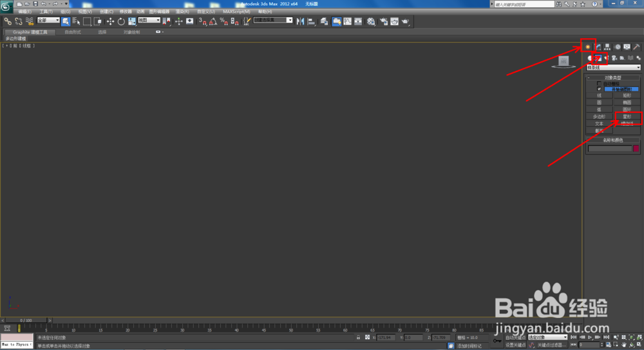Open the Display tab in command panel

627,47
